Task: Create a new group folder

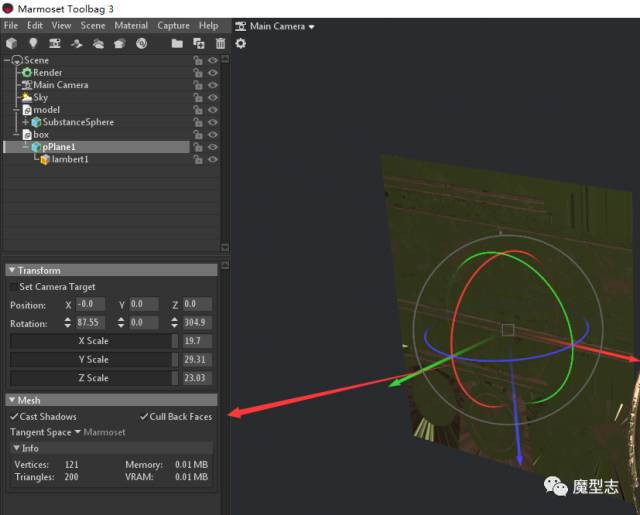Action: 177,43
